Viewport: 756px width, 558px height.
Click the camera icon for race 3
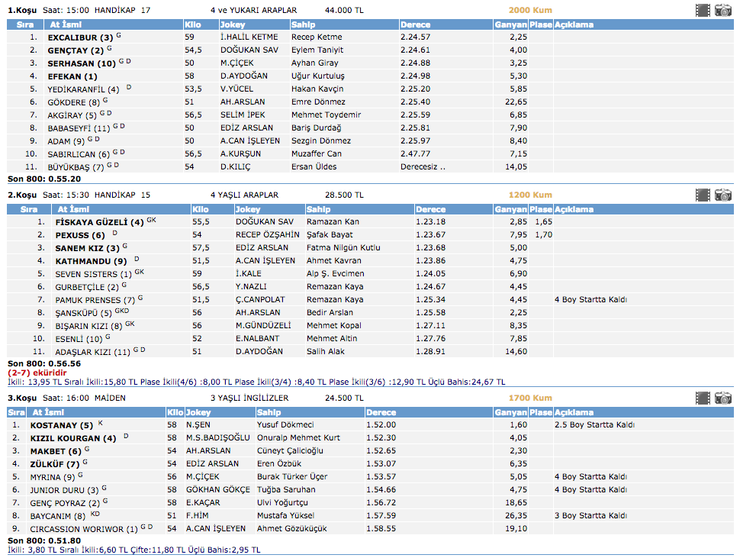point(723,398)
